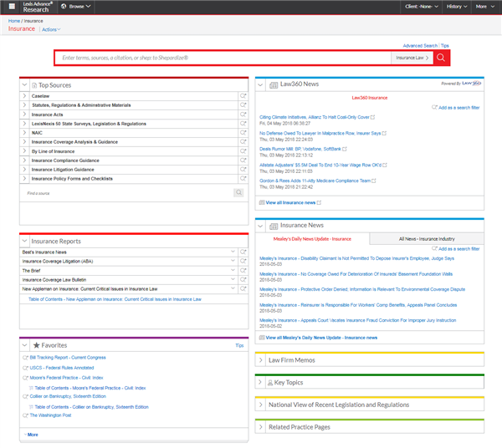Expand the Key Topics panel

[260, 382]
